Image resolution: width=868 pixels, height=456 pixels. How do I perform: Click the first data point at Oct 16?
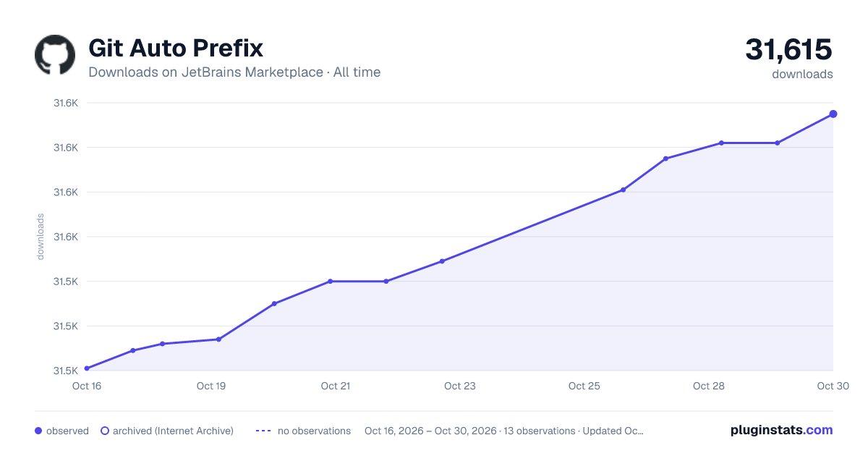pyautogui.click(x=87, y=368)
